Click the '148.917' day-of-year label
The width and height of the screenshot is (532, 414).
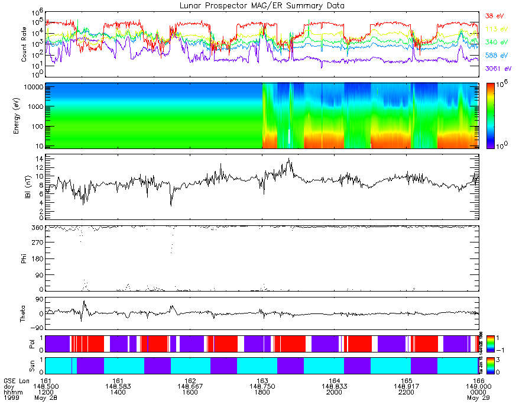[x=406, y=387]
